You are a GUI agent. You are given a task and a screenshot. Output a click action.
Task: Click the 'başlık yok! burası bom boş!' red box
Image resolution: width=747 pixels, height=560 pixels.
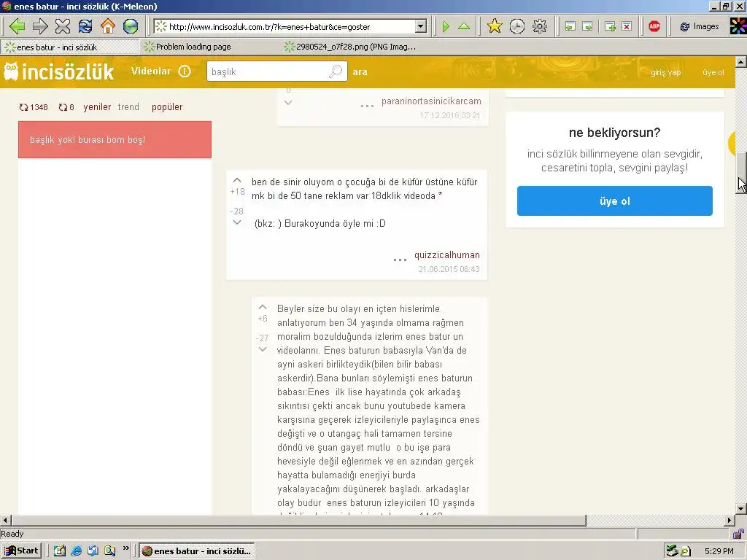pos(115,139)
